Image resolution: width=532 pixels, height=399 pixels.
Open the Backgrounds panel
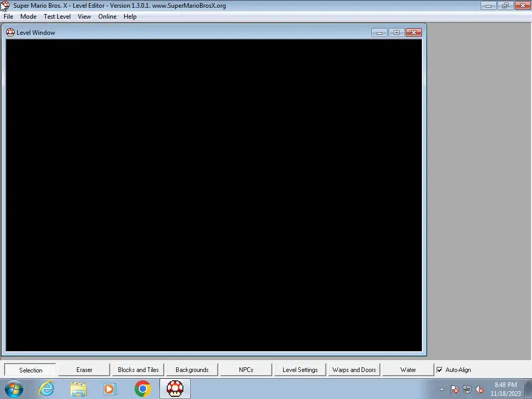coord(192,370)
